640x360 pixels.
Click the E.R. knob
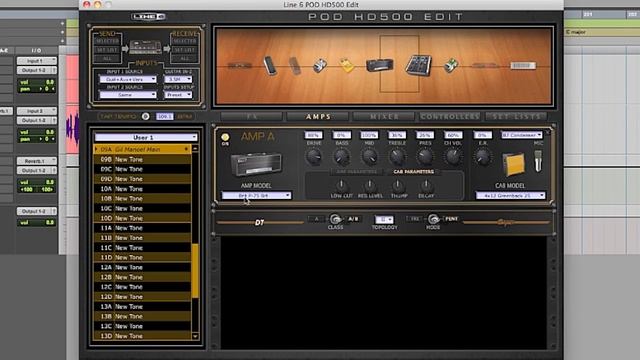(483, 157)
